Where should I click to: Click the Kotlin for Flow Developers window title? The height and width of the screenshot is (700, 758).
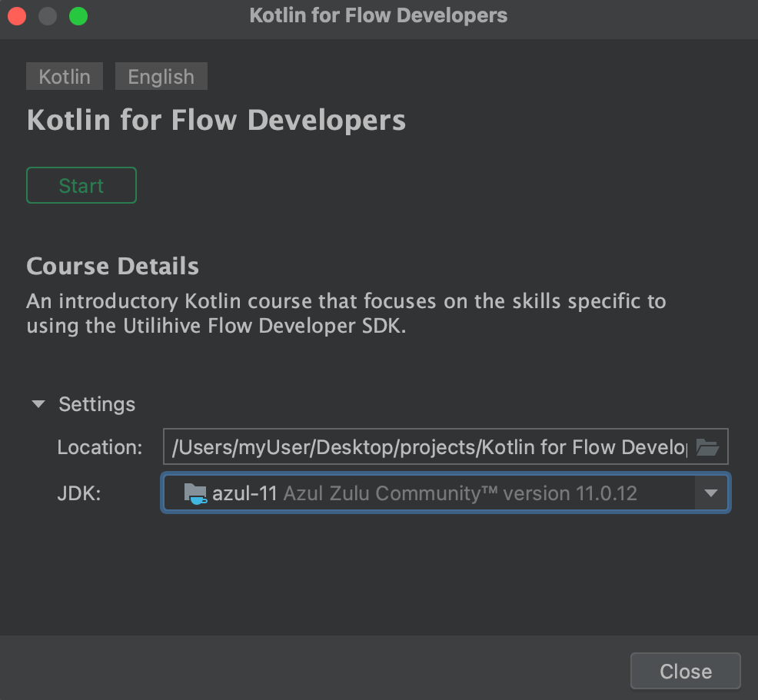(378, 15)
